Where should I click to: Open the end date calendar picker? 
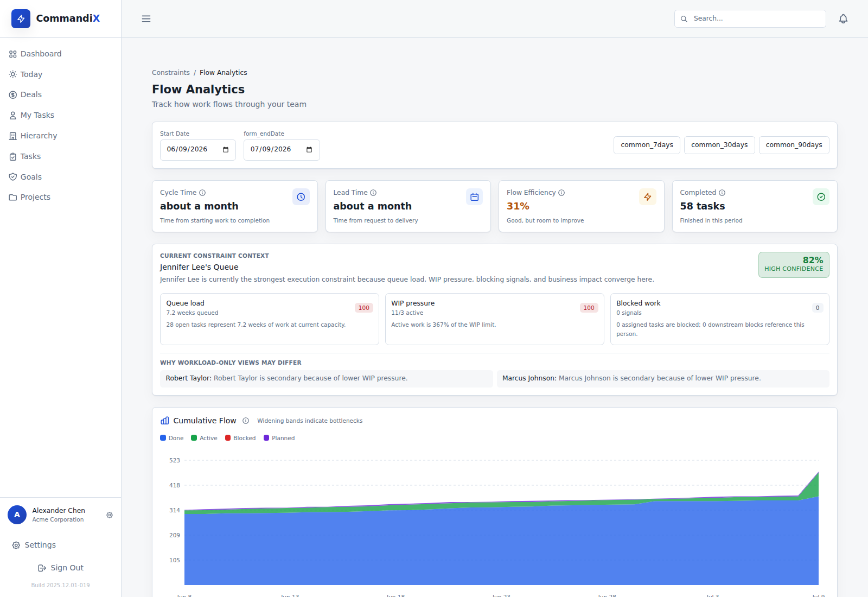[309, 150]
